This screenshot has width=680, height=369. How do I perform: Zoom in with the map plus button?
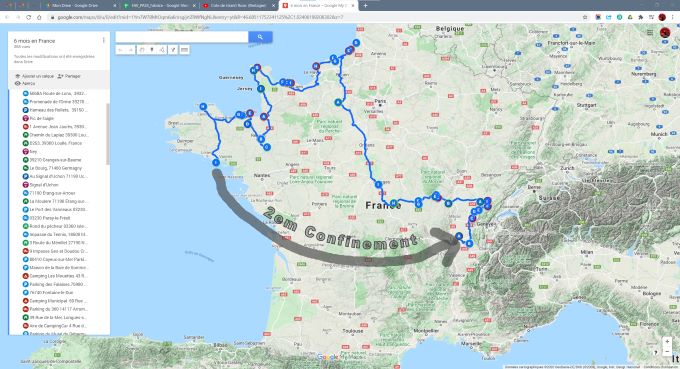667,342
